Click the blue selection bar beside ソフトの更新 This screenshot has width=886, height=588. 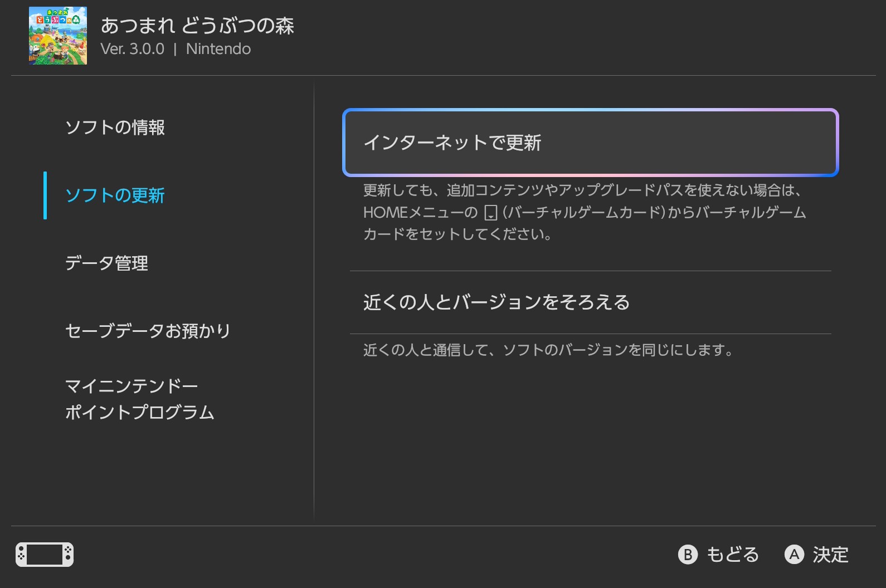pyautogui.click(x=45, y=195)
